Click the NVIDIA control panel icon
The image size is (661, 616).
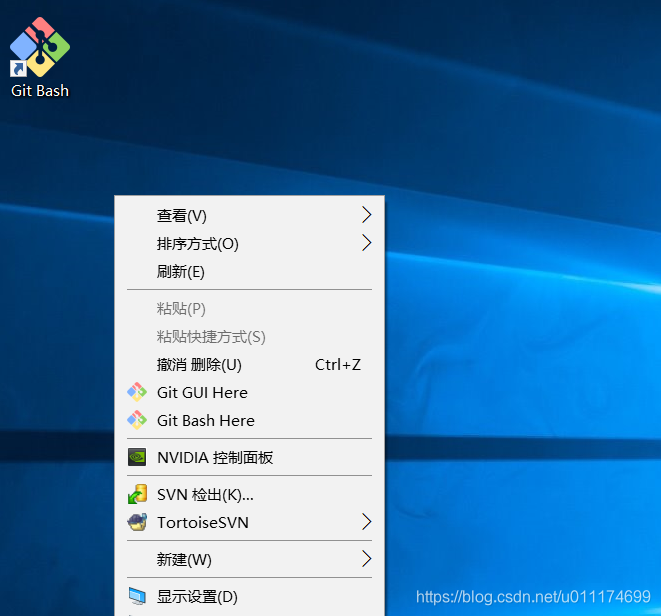coord(137,457)
